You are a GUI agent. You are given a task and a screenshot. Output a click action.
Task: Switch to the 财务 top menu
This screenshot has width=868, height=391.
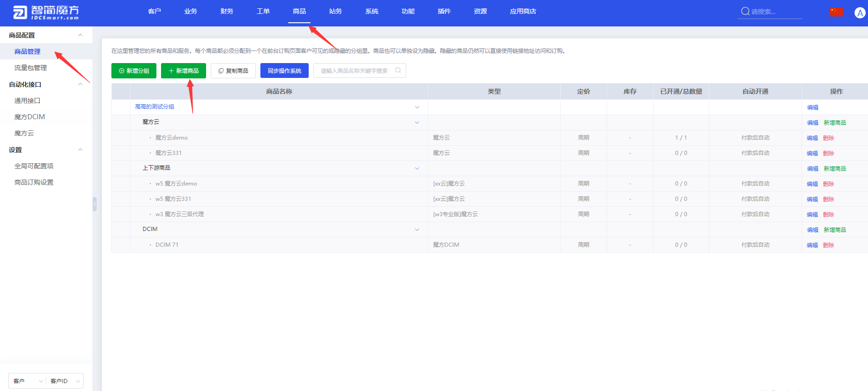click(x=227, y=12)
